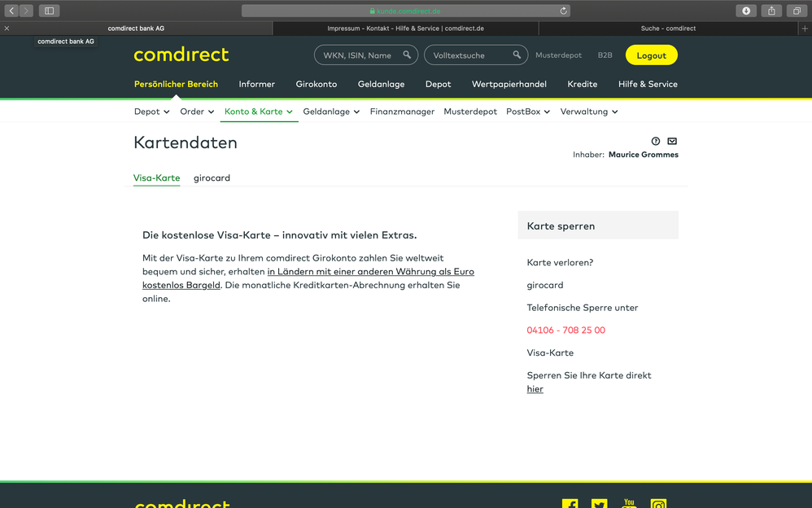Reload the page with the refresh icon
Image resolution: width=812 pixels, height=508 pixels.
[x=562, y=11]
